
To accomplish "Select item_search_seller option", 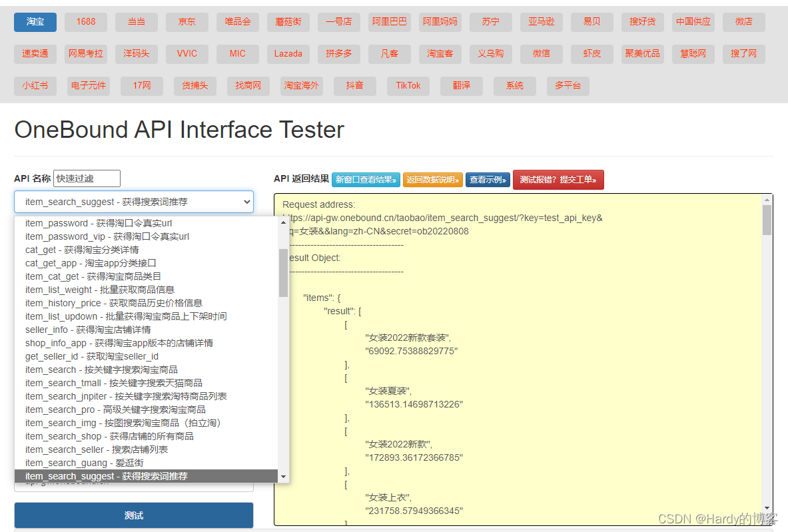I will pos(147,449).
